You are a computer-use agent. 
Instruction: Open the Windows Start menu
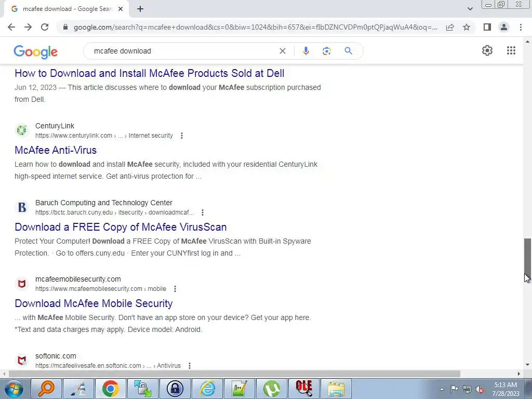(14, 389)
